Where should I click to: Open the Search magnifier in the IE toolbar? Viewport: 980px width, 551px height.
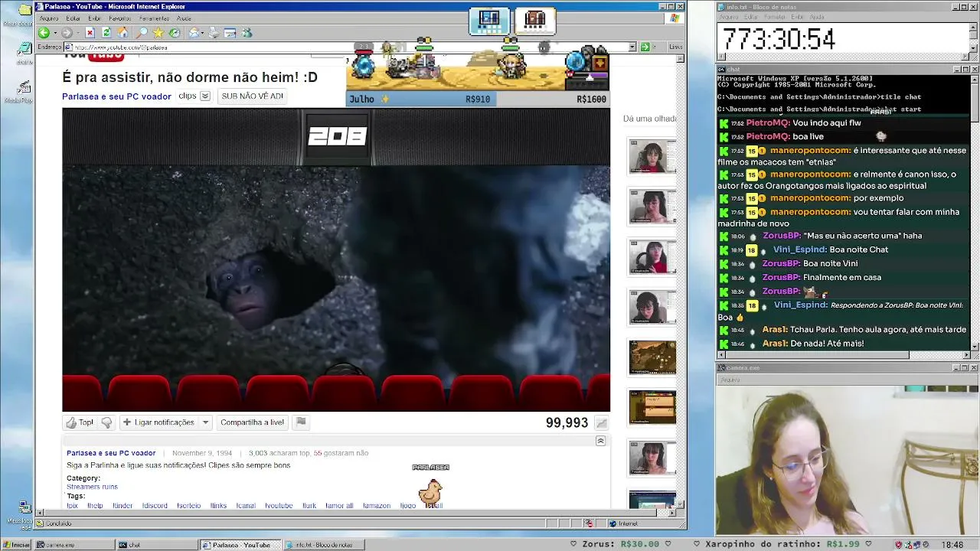click(142, 33)
